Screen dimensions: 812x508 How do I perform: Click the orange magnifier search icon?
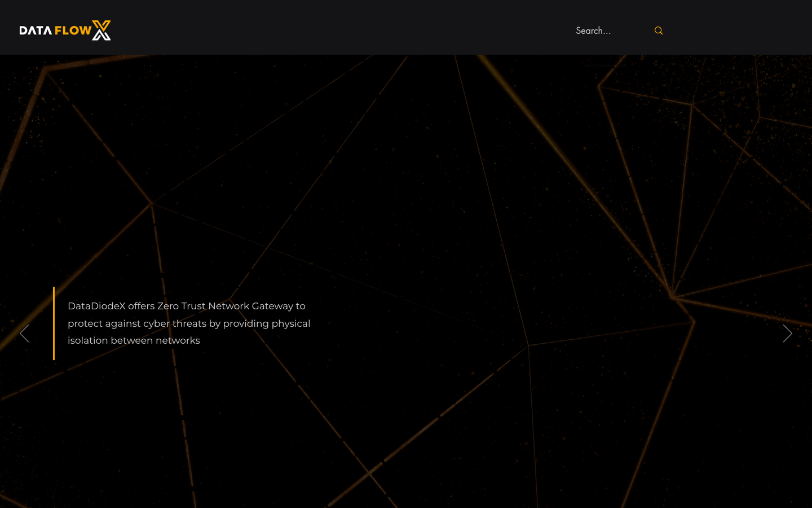pyautogui.click(x=658, y=30)
